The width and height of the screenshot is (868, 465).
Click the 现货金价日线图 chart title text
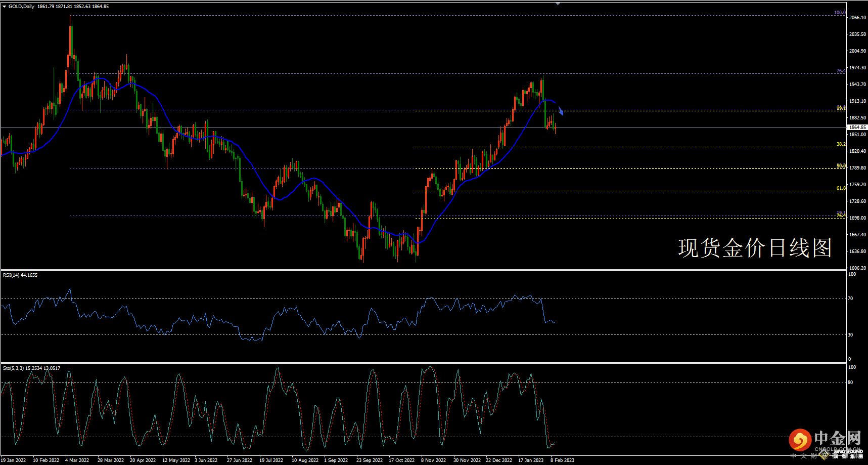coord(754,248)
